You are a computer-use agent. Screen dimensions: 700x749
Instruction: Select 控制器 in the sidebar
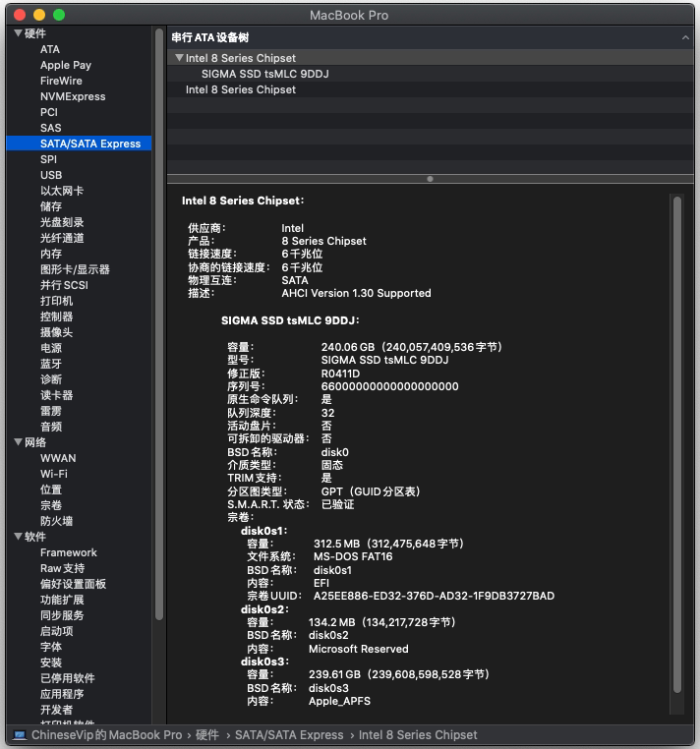(x=56, y=317)
